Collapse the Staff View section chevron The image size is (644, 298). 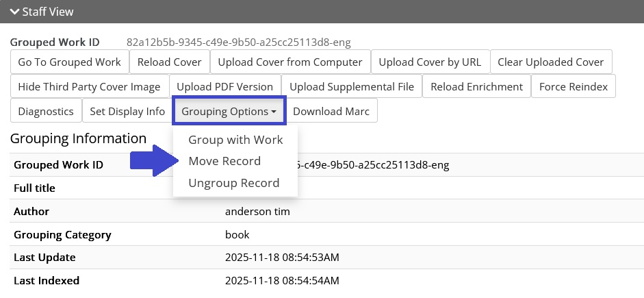pyautogui.click(x=14, y=12)
